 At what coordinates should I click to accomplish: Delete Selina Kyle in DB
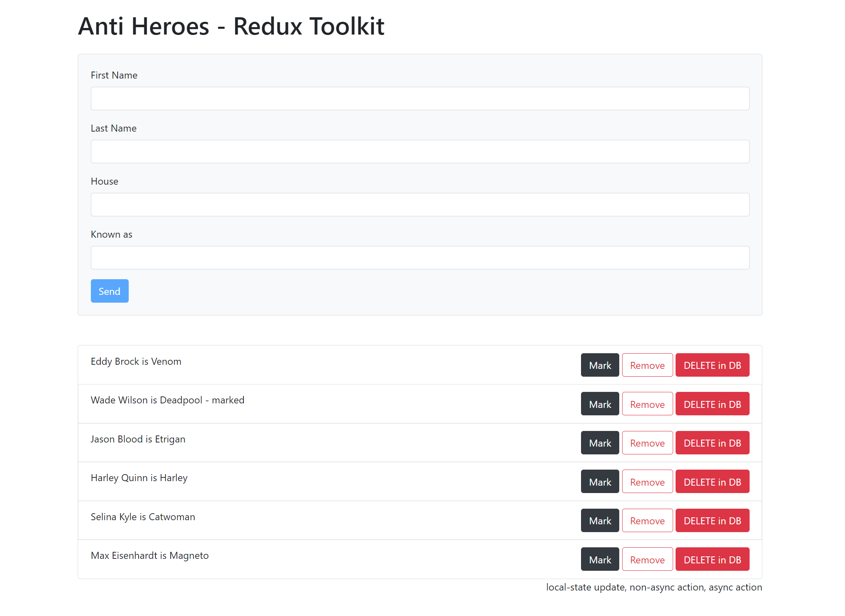pyautogui.click(x=712, y=521)
